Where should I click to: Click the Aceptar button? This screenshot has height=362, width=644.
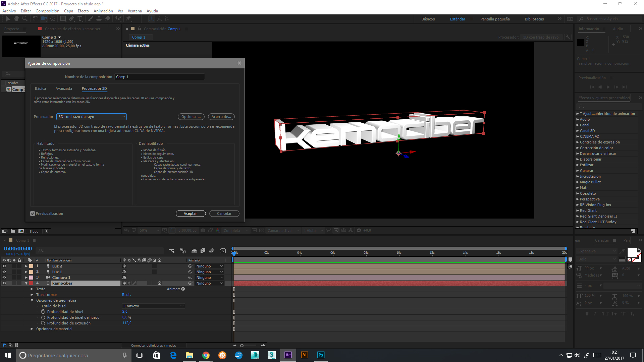(191, 214)
